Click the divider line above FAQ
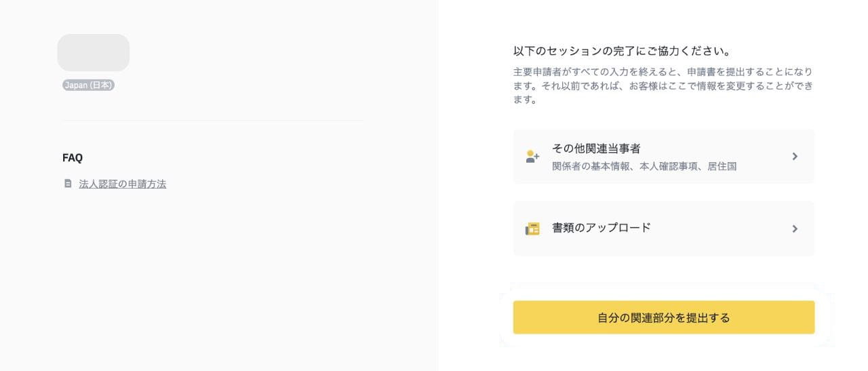Viewport: 868px width, 371px height. (213, 121)
